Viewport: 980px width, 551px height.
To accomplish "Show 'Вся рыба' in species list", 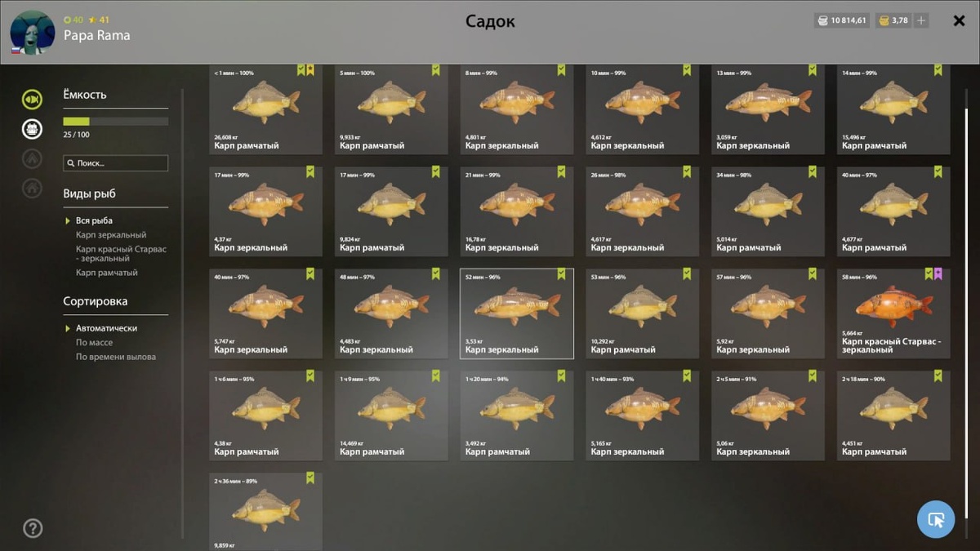I will (x=94, y=220).
